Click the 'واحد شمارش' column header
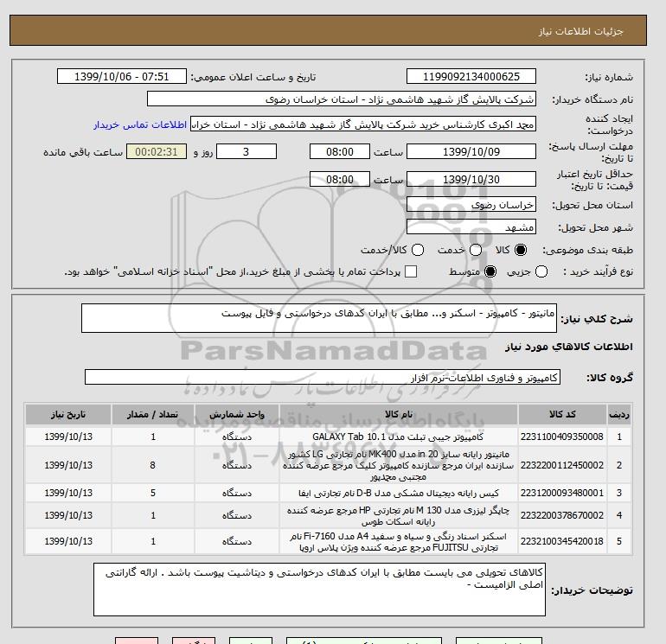The image size is (666, 644). pyautogui.click(x=237, y=414)
